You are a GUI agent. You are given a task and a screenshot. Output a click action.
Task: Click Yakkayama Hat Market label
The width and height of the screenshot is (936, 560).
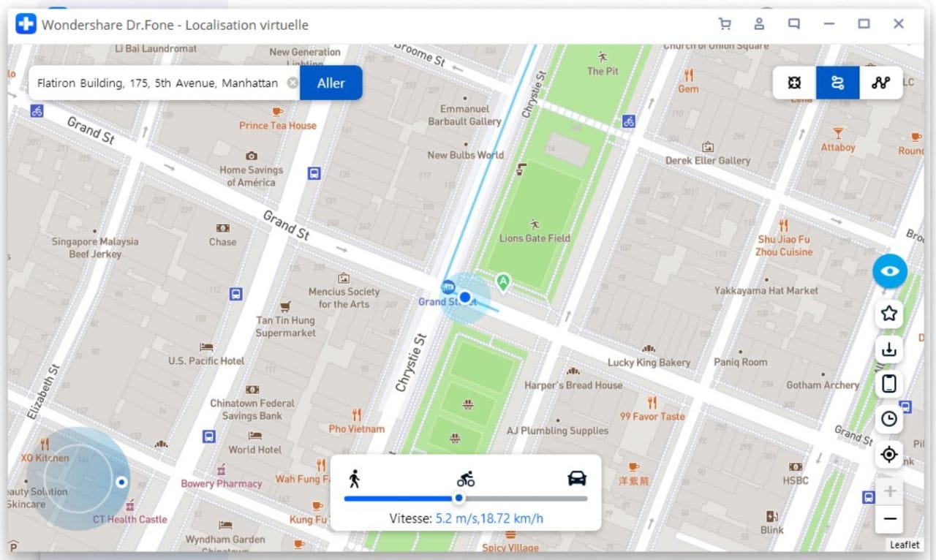[x=766, y=290]
